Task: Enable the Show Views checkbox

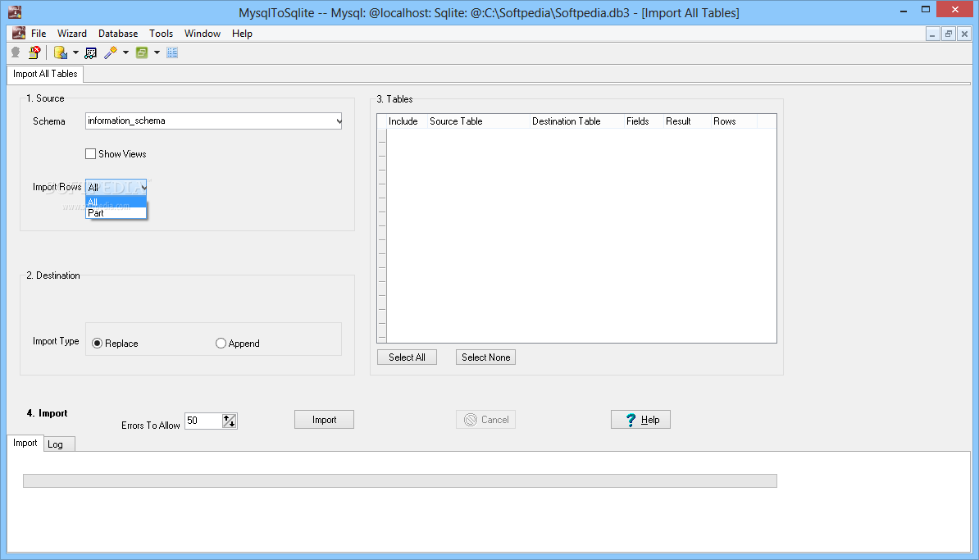Action: pos(90,153)
